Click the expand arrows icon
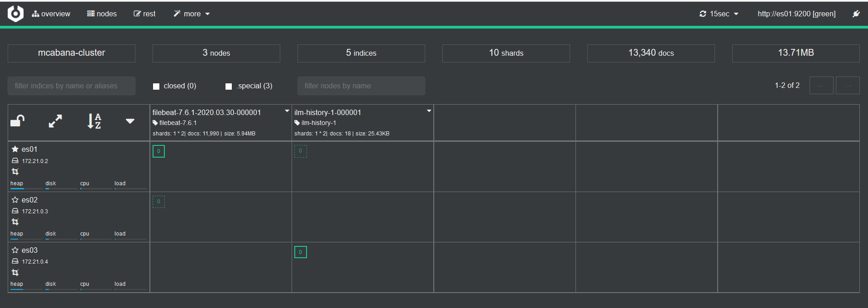The image size is (868, 308). tap(55, 121)
